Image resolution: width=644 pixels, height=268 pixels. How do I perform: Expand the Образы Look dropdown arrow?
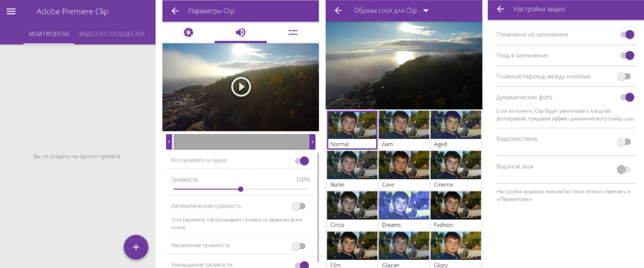tap(426, 11)
